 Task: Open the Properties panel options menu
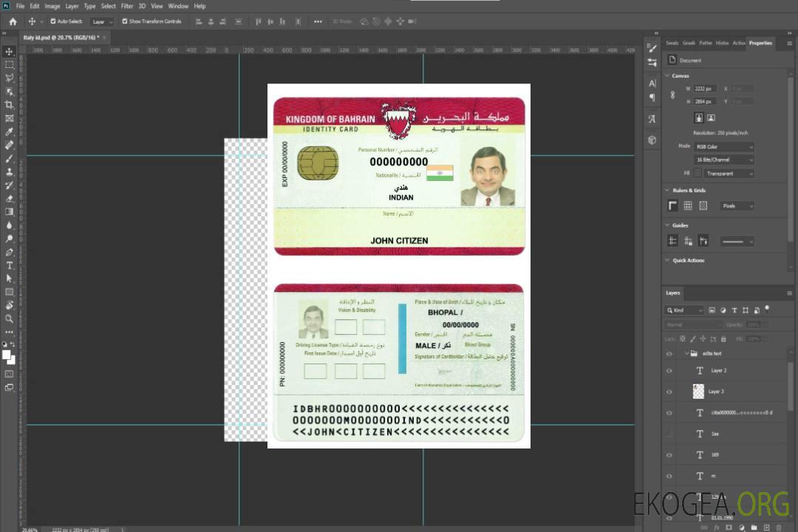point(789,44)
